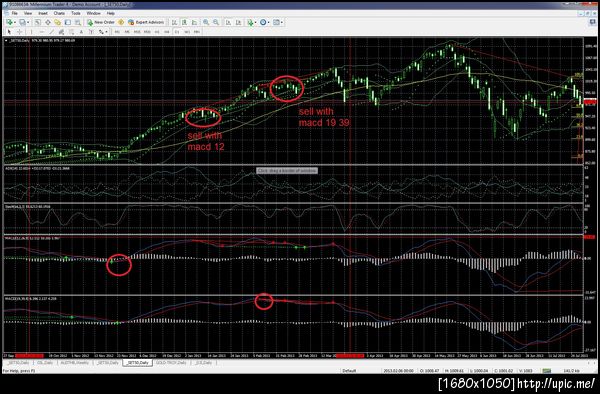
Task: Set timeframe to MN
Action: tap(197, 32)
